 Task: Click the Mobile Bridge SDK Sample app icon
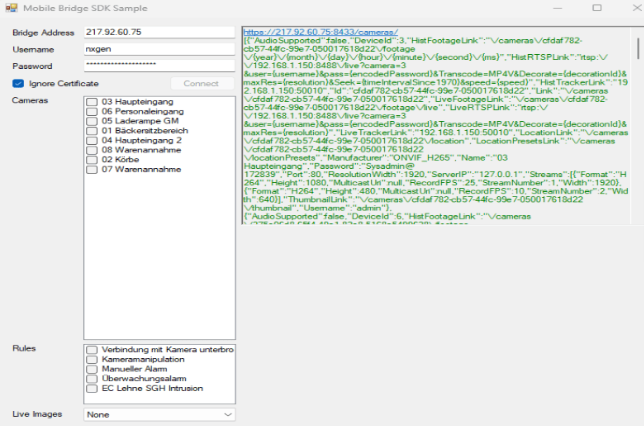12,7
